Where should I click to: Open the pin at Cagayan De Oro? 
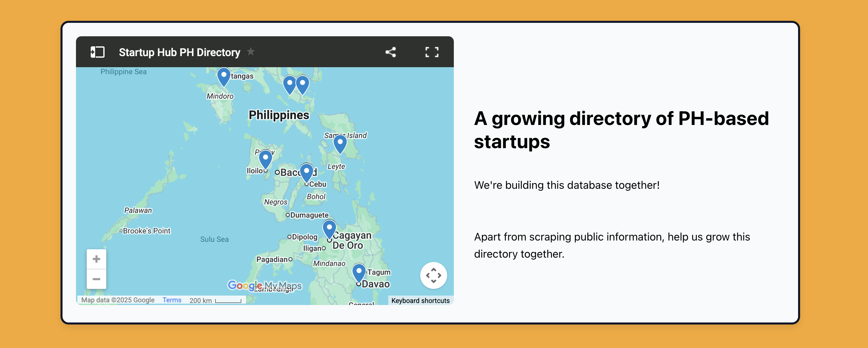329,229
